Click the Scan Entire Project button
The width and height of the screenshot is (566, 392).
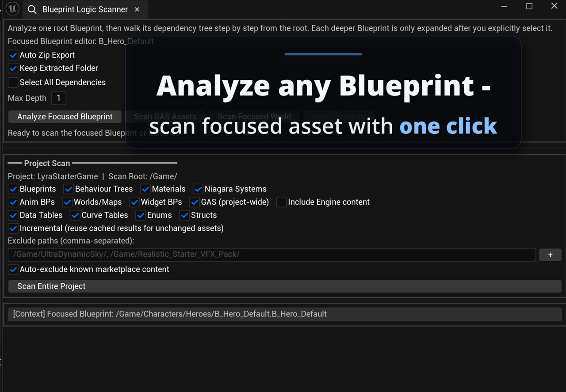(x=285, y=286)
